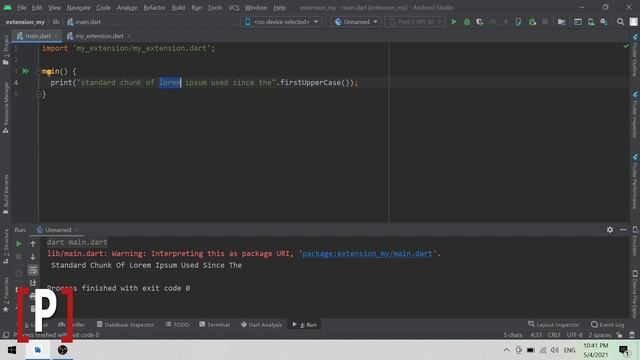The image size is (640, 360).
Task: Attach debugger to Android process icon
Action: [x=532, y=22]
